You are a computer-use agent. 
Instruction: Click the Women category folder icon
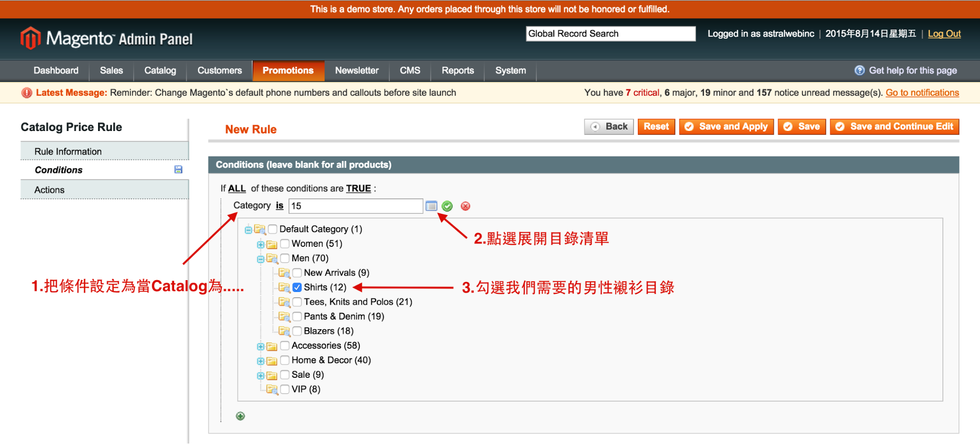coord(272,244)
